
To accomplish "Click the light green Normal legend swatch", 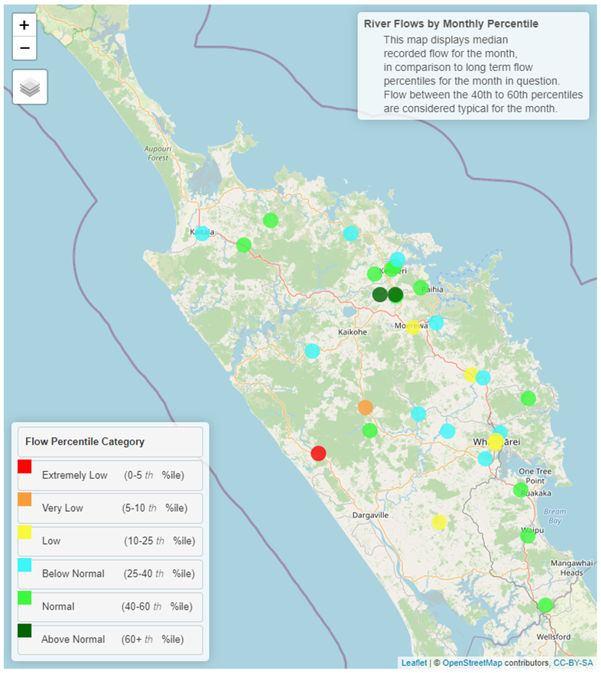I will tap(24, 597).
